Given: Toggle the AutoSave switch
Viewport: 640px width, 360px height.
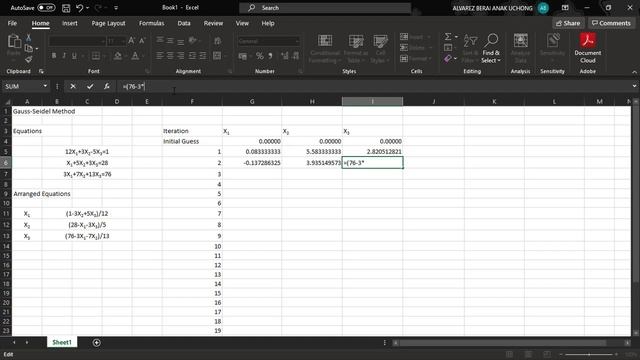Looking at the screenshot, I should pos(46,8).
